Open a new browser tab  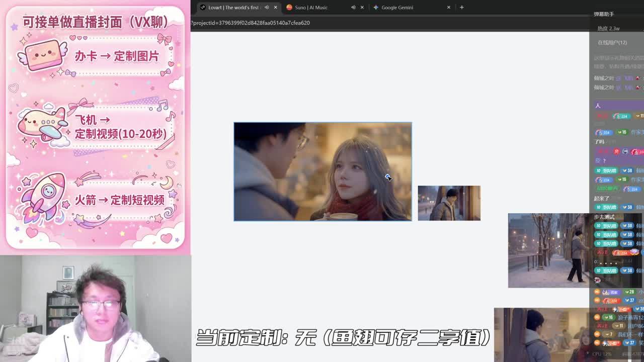[462, 8]
